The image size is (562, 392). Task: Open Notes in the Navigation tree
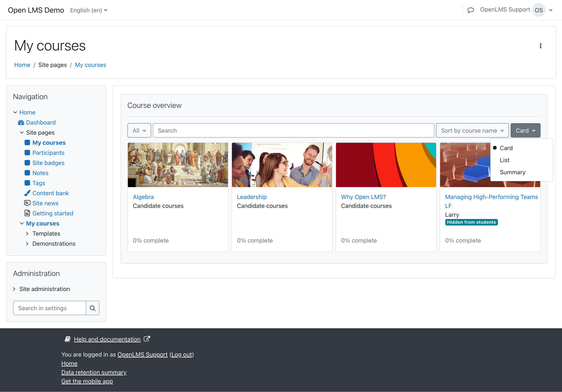click(x=40, y=173)
